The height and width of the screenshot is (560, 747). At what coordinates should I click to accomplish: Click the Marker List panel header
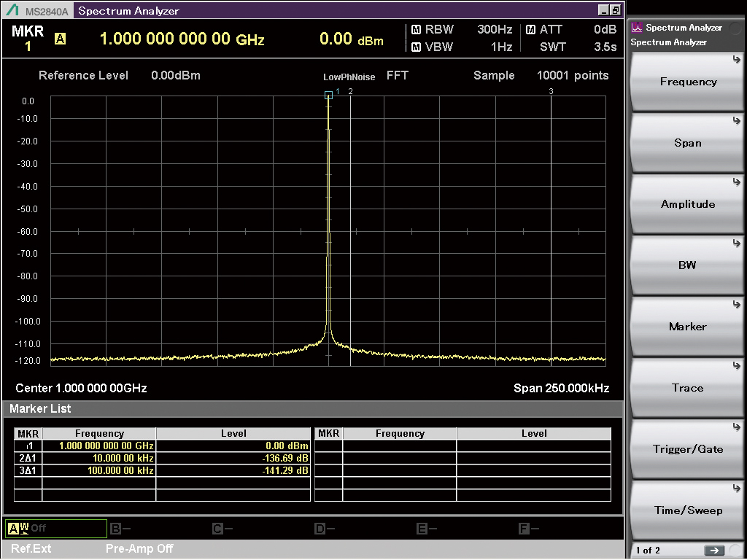(312, 408)
